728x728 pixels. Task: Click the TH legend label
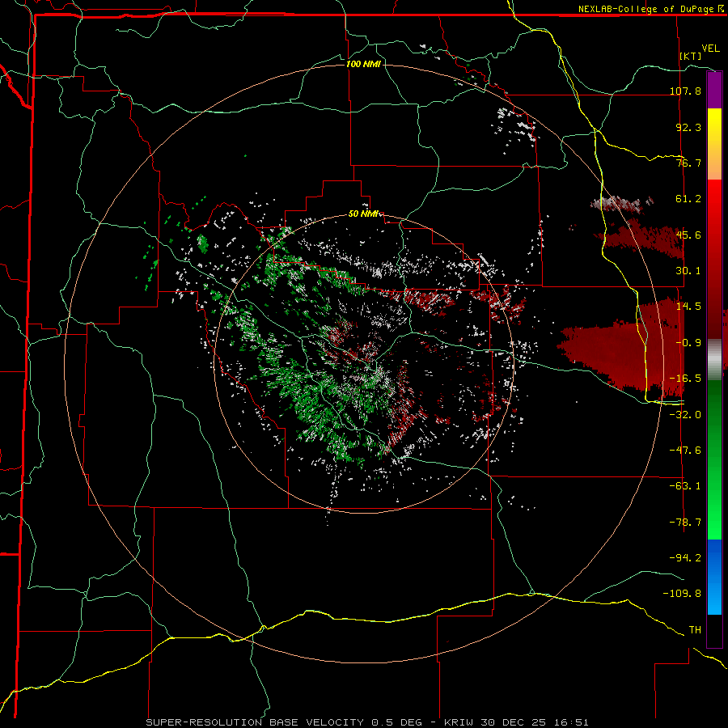tap(695, 629)
